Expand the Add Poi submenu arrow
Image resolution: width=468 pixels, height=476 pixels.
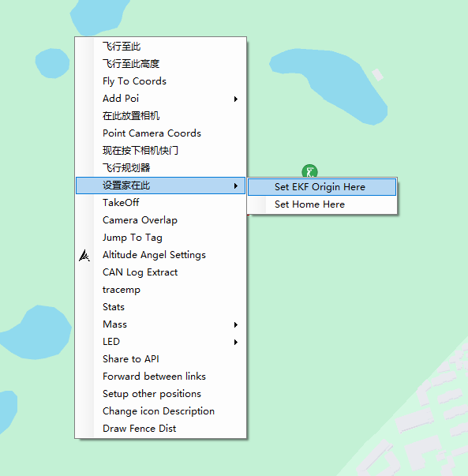(236, 99)
